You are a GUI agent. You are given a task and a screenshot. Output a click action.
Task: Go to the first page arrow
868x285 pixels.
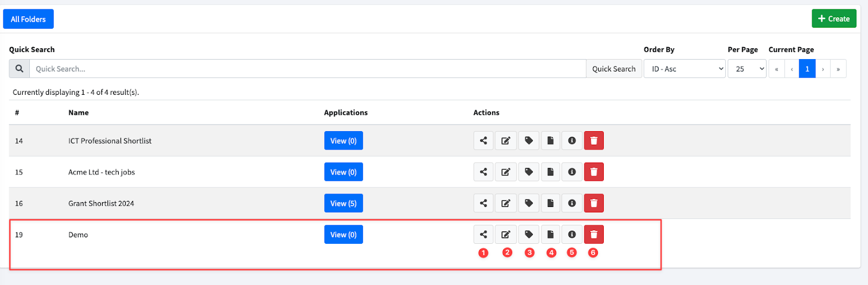tap(776, 69)
